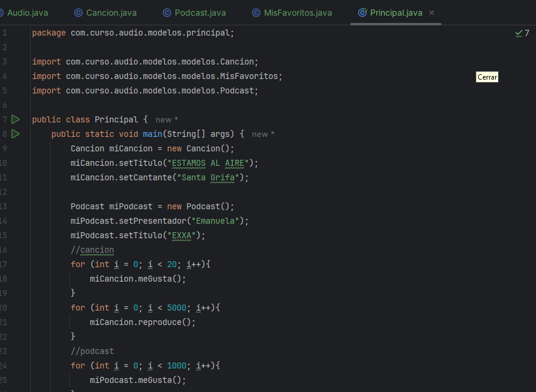Run the Principal class from gutter arrow
Viewport: 536px width, 392px height.
click(16, 119)
